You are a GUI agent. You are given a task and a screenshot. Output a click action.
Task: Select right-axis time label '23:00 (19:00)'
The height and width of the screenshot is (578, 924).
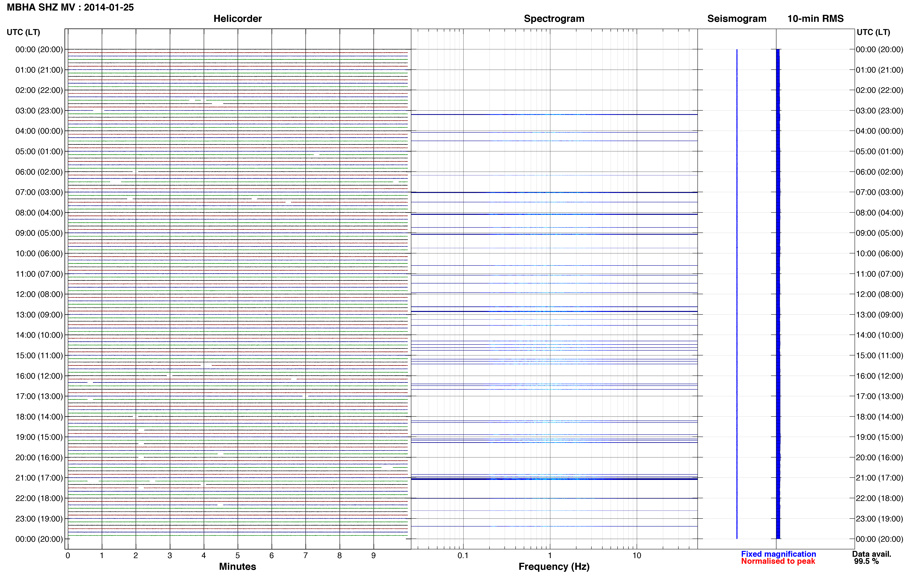(879, 518)
